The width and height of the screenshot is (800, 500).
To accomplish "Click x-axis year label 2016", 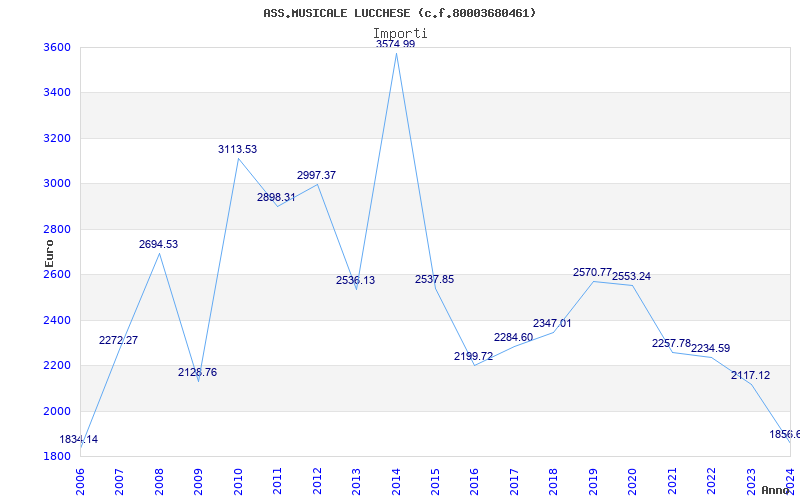I will pos(474,481).
